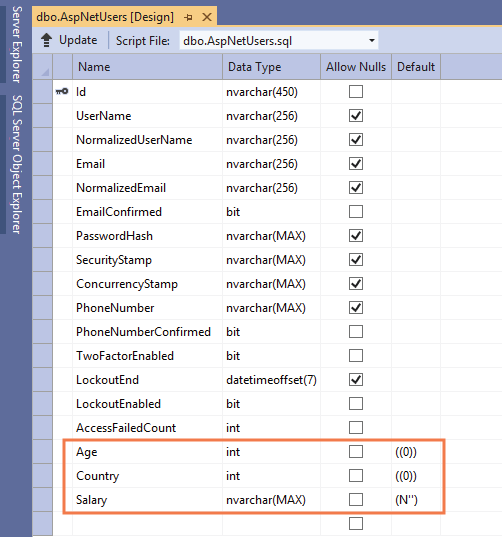
Task: Select the row header beside Id
Action: pyautogui.click(x=42, y=91)
